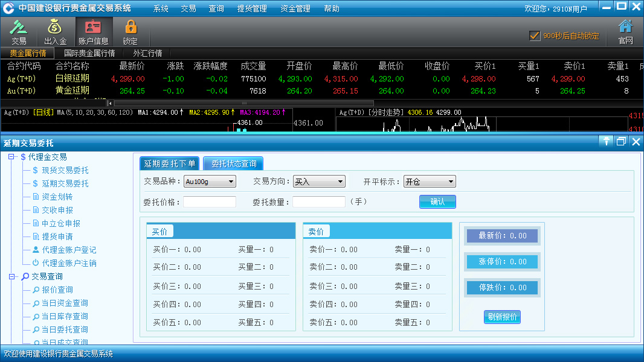Open the 官网 home icon
Image resolution: width=644 pixels, height=362 pixels.
point(625,31)
